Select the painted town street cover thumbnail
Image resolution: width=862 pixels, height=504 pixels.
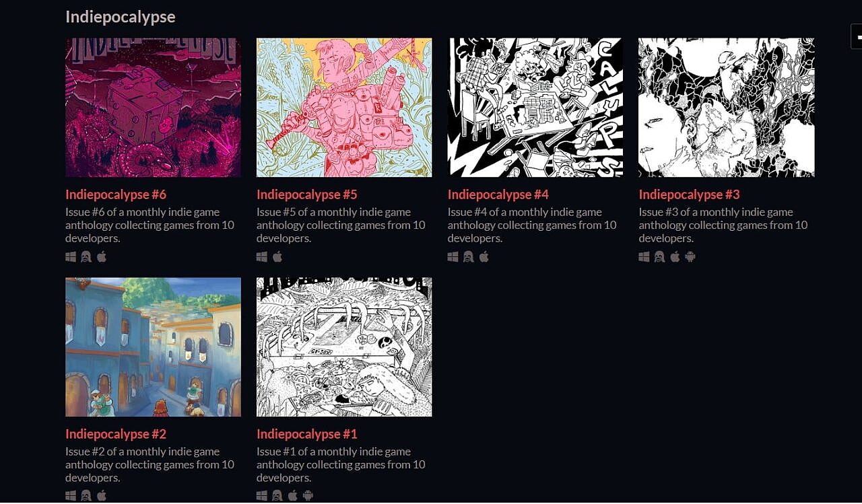click(153, 347)
